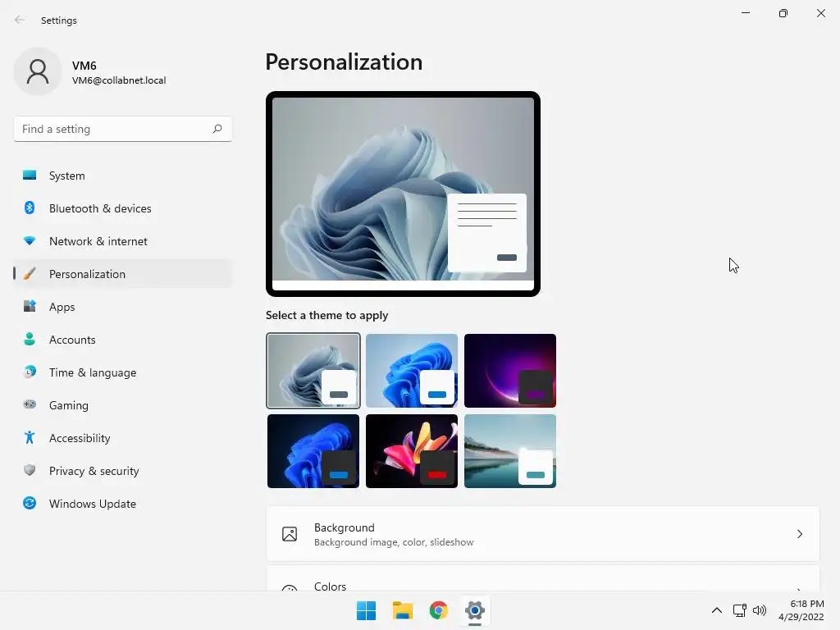Open File Explorer from taskbar
Image resolution: width=840 pixels, height=630 pixels.
click(402, 610)
